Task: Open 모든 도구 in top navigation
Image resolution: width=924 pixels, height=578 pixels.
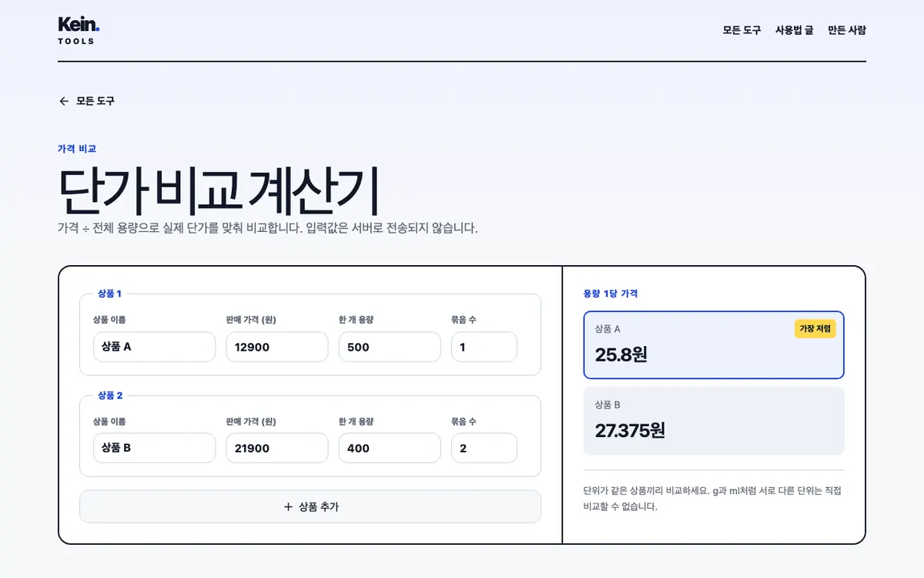Action: (742, 30)
